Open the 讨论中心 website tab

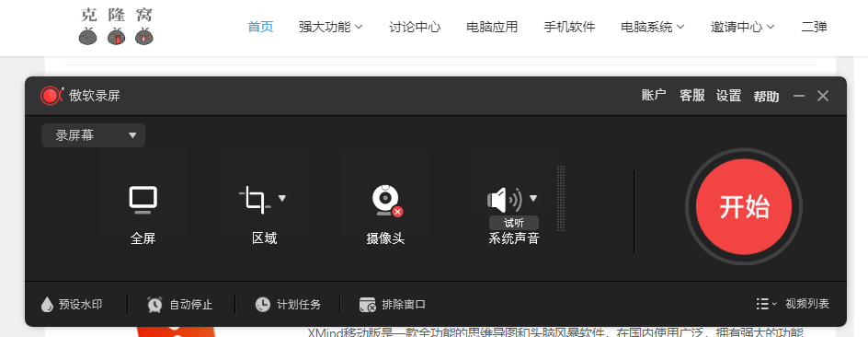(x=415, y=27)
